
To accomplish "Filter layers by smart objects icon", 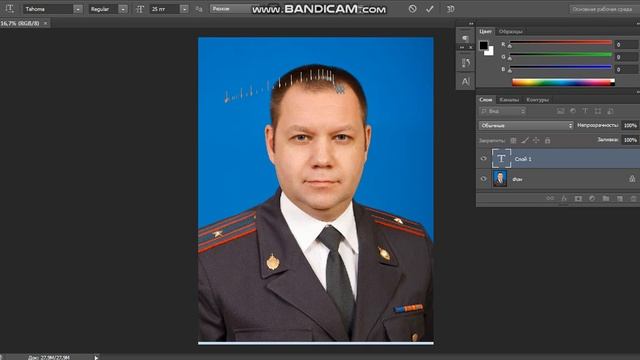I will coord(610,111).
